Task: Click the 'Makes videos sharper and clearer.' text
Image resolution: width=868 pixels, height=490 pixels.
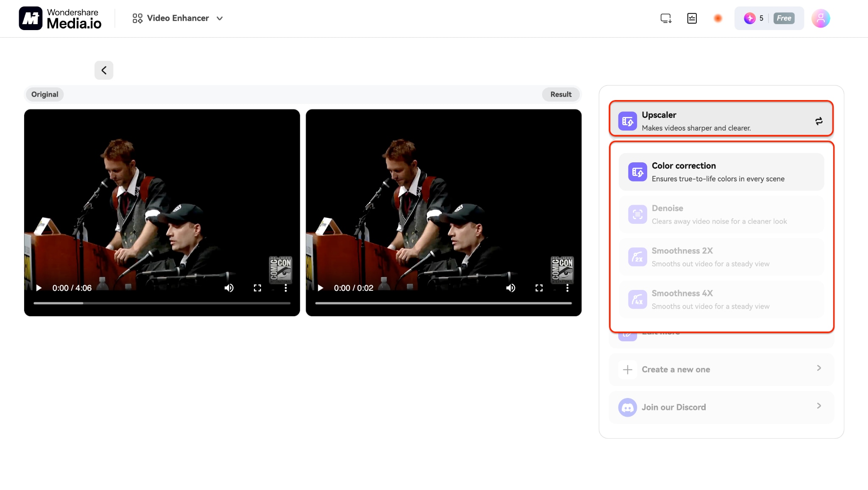Action: (696, 128)
